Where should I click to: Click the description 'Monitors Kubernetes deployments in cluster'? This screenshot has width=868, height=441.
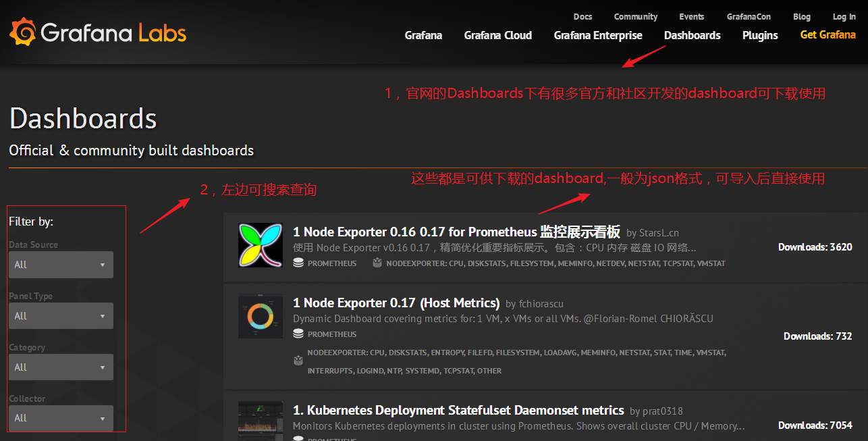click(x=518, y=426)
